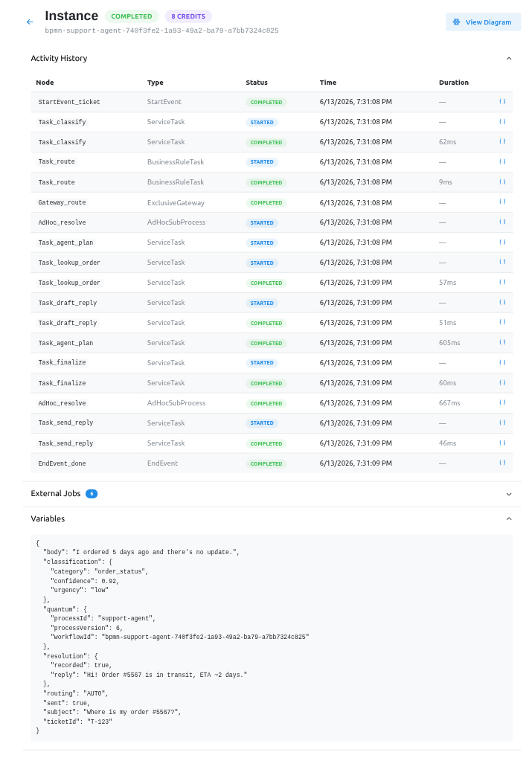Screen dimensions: 532x758
Task: Open details icon for completed Task_send_reply (46ms)
Action: [x=502, y=443]
